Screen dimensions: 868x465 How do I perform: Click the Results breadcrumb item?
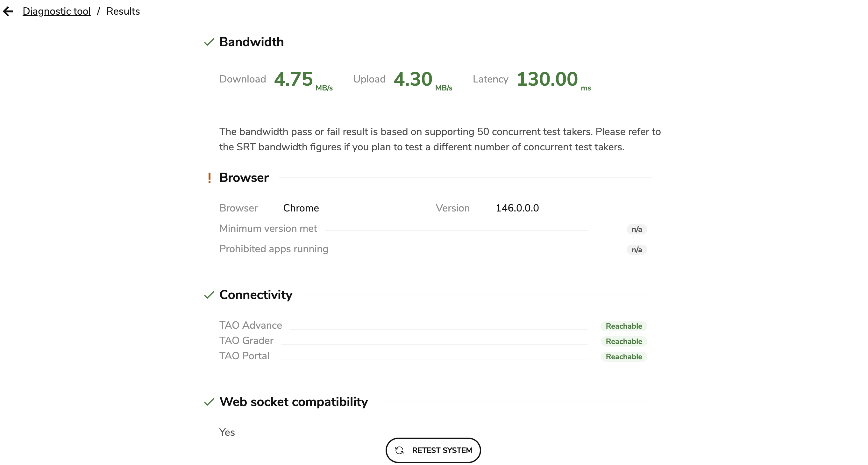pyautogui.click(x=123, y=11)
